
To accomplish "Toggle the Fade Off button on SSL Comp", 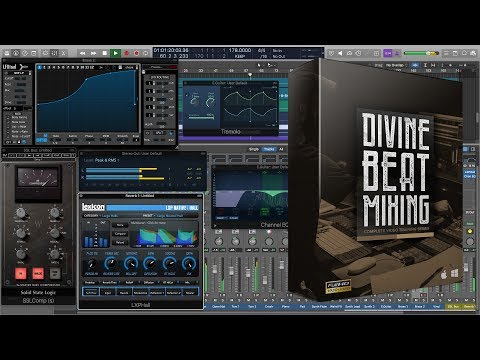I will point(55,274).
